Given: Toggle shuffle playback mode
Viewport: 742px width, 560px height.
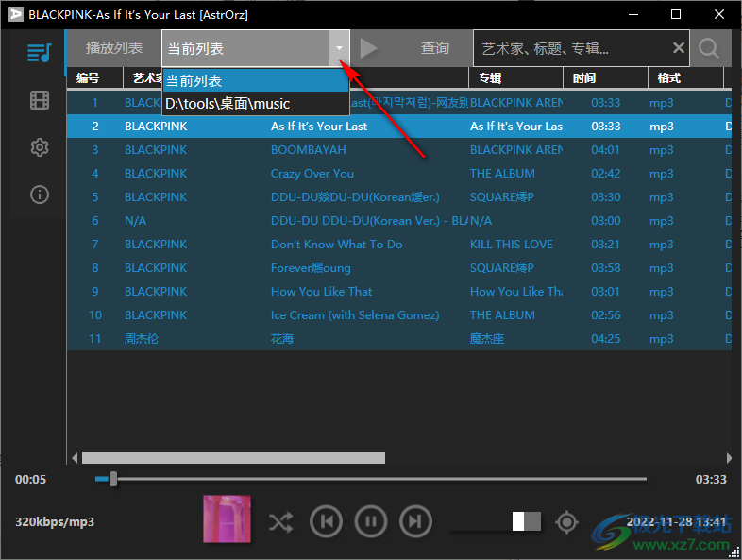Looking at the screenshot, I should 280,522.
